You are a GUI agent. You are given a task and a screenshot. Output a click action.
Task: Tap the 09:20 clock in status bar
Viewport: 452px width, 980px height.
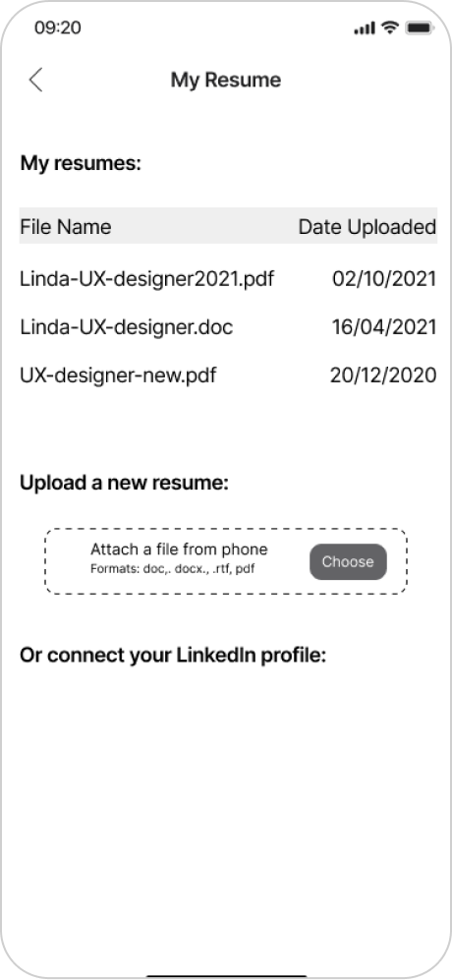coord(58,29)
